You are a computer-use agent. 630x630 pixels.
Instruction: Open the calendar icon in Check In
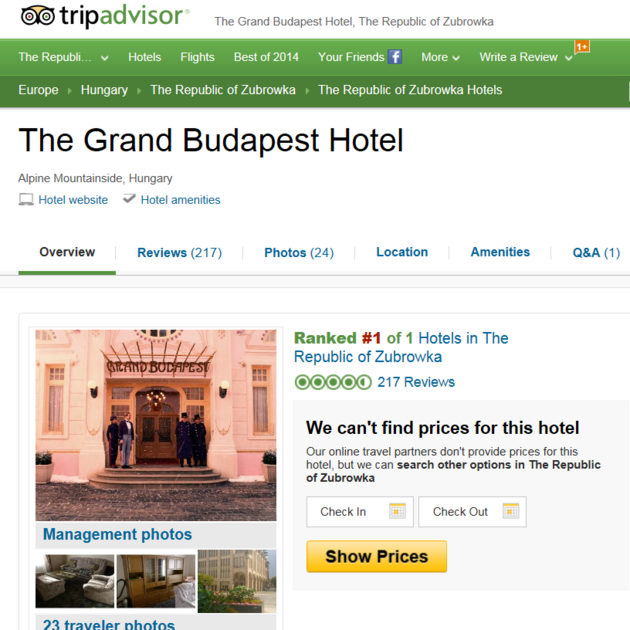397,511
